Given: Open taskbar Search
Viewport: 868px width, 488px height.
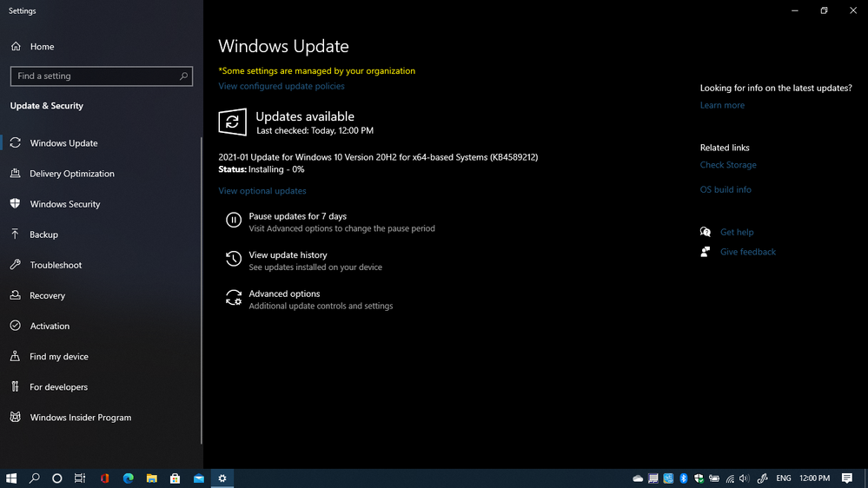Looking at the screenshot, I should click(x=35, y=478).
